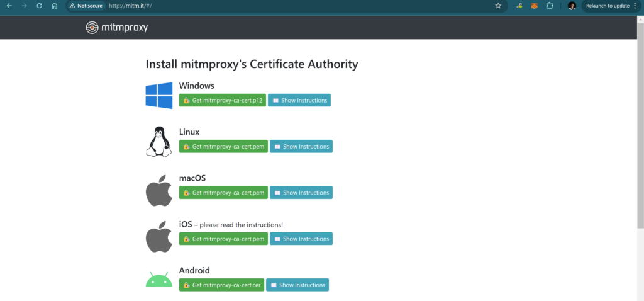Download mitmproxy-ca-cert.p12 for Windows

coord(222,101)
